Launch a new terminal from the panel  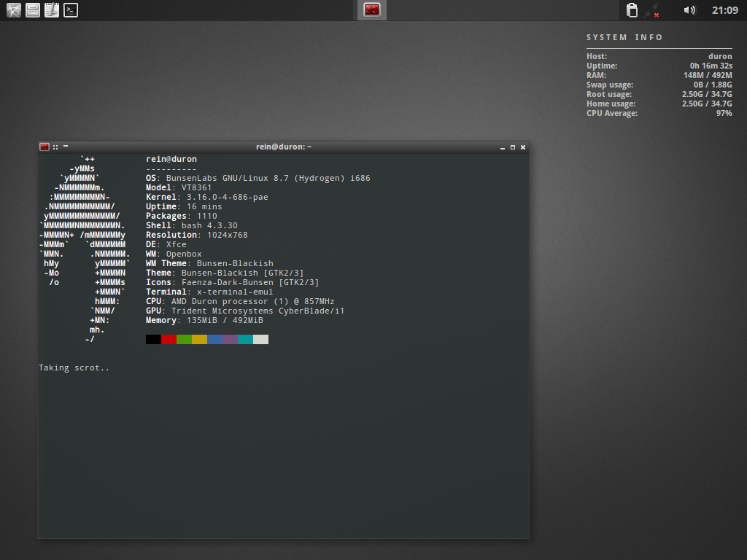click(70, 10)
